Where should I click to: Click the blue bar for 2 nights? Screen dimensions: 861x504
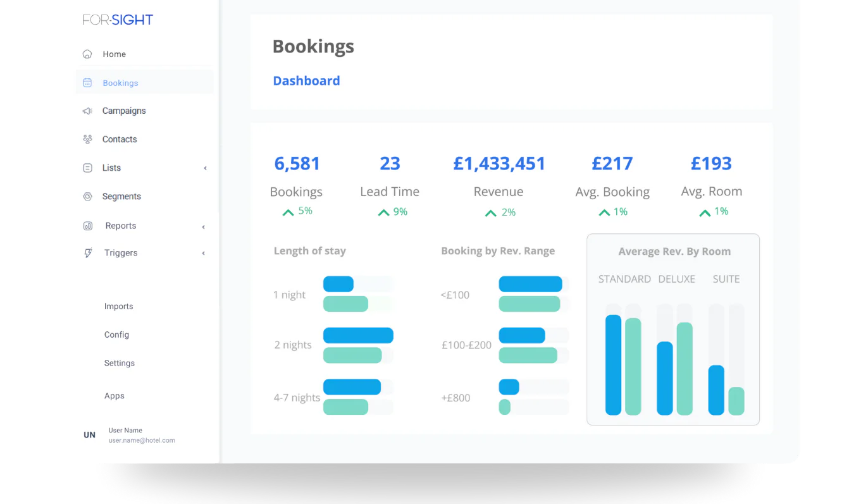(x=358, y=336)
